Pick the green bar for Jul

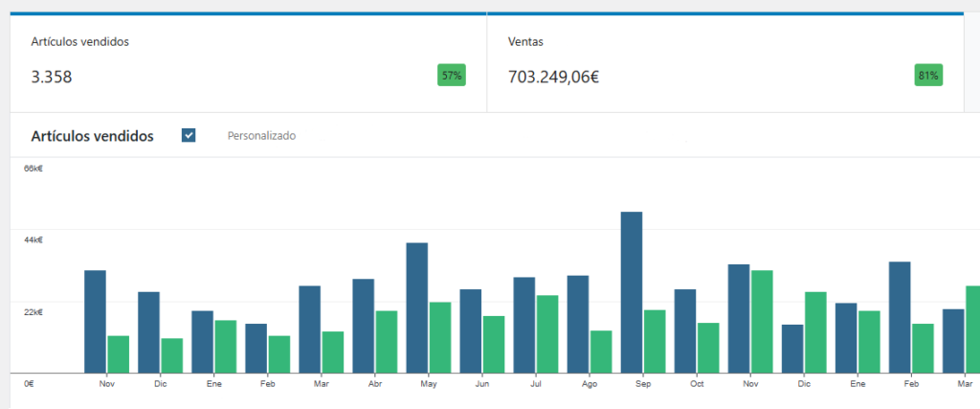pyautogui.click(x=547, y=333)
